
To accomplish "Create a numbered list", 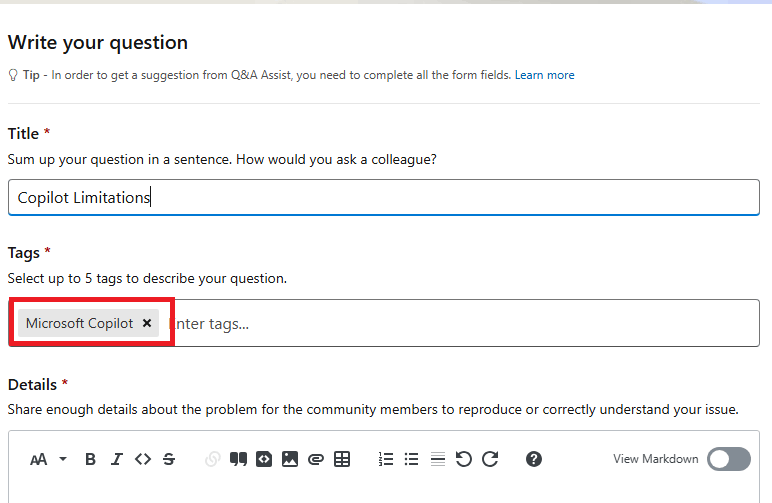I will coord(386,459).
